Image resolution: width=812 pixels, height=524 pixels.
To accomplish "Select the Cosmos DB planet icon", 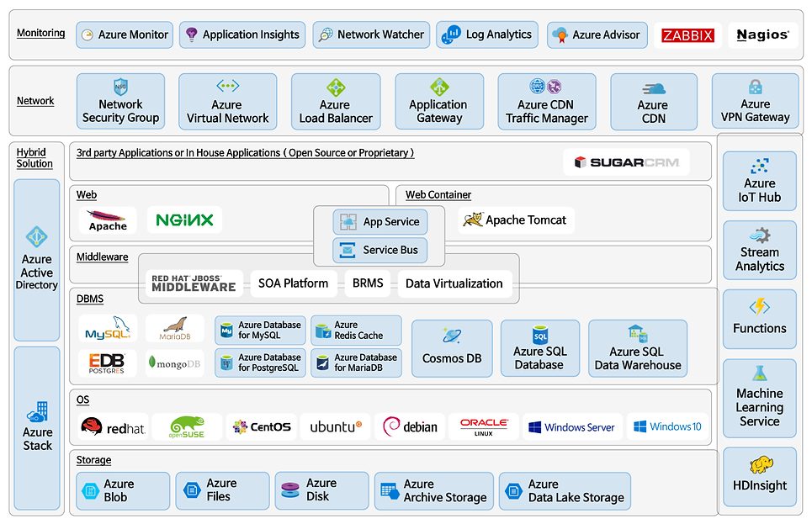I will click(x=452, y=336).
